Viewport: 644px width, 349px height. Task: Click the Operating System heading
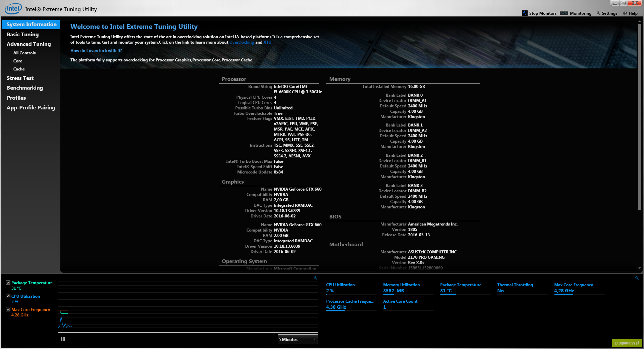pos(244,261)
